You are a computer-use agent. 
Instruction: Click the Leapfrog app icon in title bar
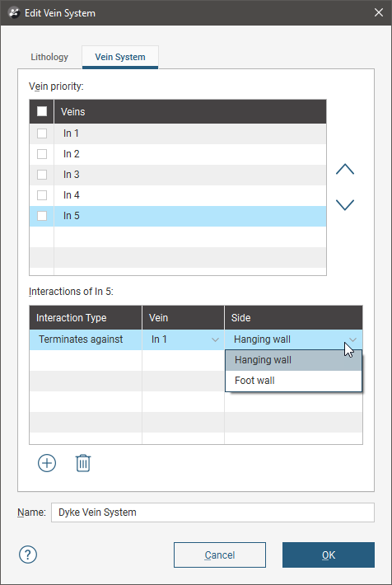click(x=14, y=13)
